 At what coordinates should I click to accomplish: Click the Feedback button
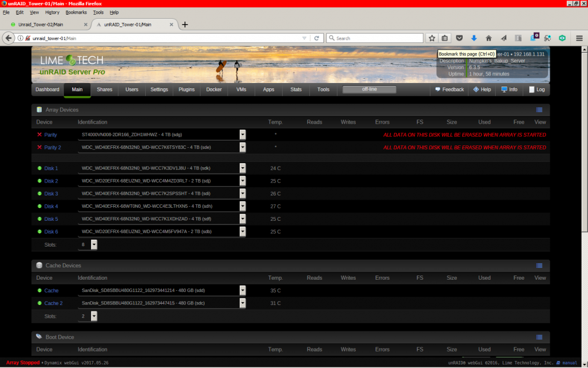tap(449, 89)
